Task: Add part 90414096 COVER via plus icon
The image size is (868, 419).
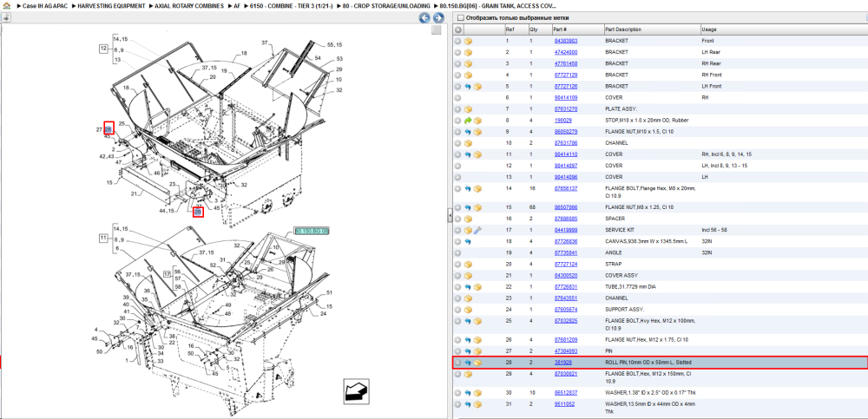Action: pos(457,177)
